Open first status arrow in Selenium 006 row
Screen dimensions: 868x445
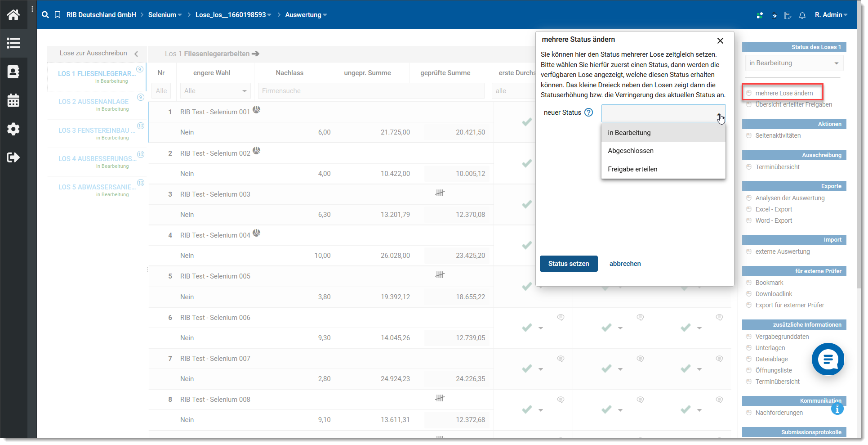point(541,328)
